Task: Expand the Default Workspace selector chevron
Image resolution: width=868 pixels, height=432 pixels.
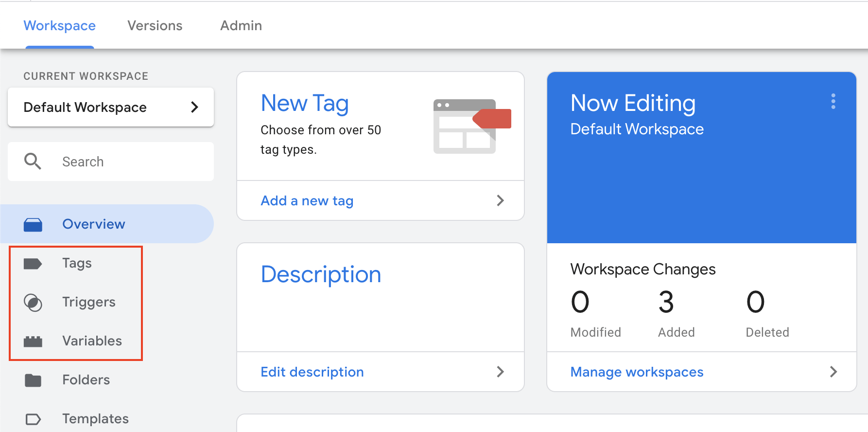Action: [195, 107]
